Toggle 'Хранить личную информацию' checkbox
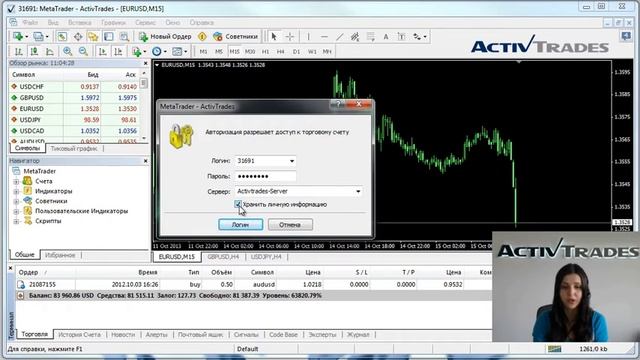The width and height of the screenshot is (640, 360). click(x=238, y=204)
